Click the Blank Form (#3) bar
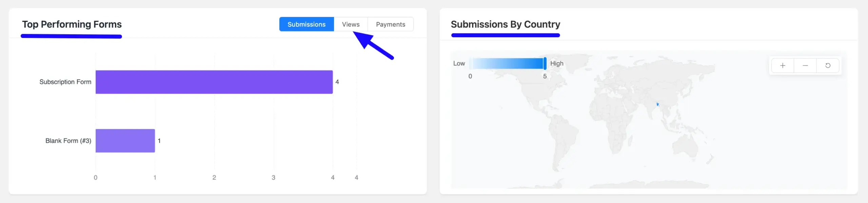This screenshot has width=868, height=203. click(x=125, y=141)
